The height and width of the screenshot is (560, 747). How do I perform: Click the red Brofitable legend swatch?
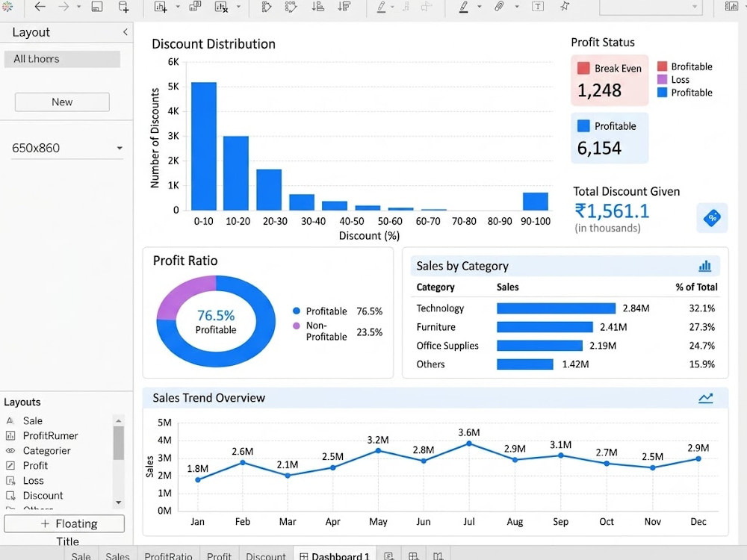click(x=662, y=66)
